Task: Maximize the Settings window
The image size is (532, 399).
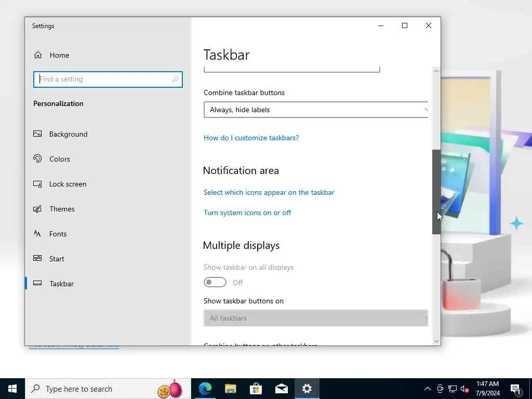Action: click(404, 26)
